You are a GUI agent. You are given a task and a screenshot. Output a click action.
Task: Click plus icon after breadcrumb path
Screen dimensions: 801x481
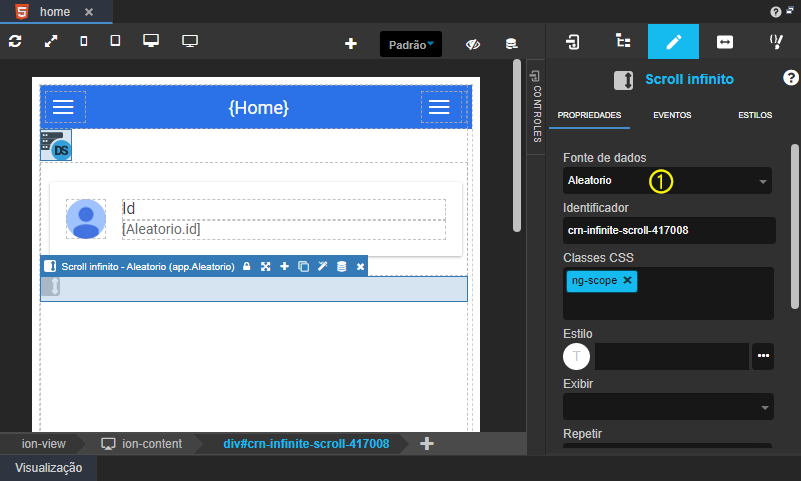click(x=427, y=444)
